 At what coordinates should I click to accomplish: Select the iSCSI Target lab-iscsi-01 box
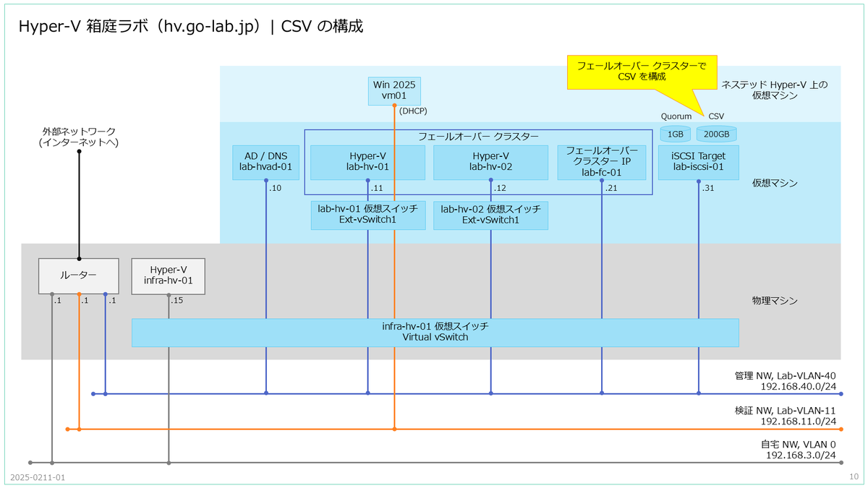tap(699, 162)
